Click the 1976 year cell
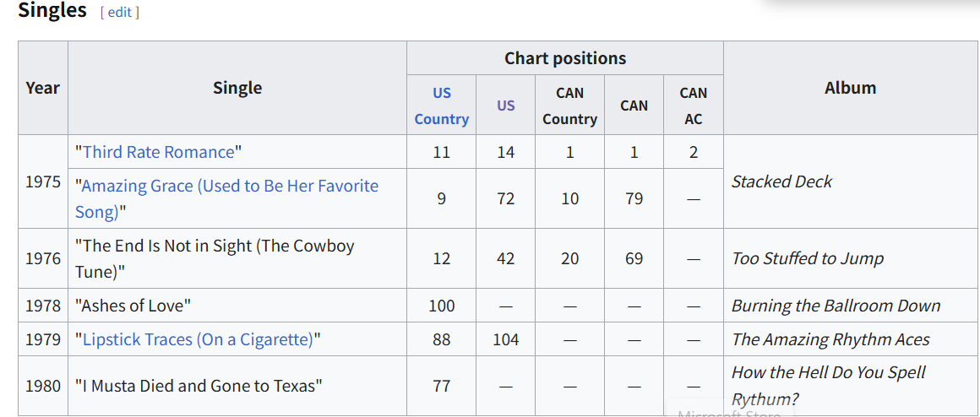 [42, 258]
